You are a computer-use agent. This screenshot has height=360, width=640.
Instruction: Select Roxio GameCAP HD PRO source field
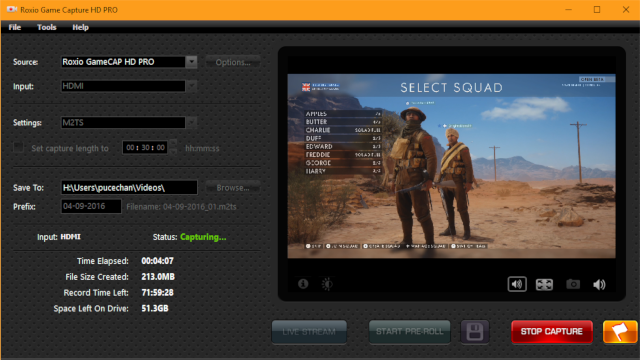[x=123, y=62]
